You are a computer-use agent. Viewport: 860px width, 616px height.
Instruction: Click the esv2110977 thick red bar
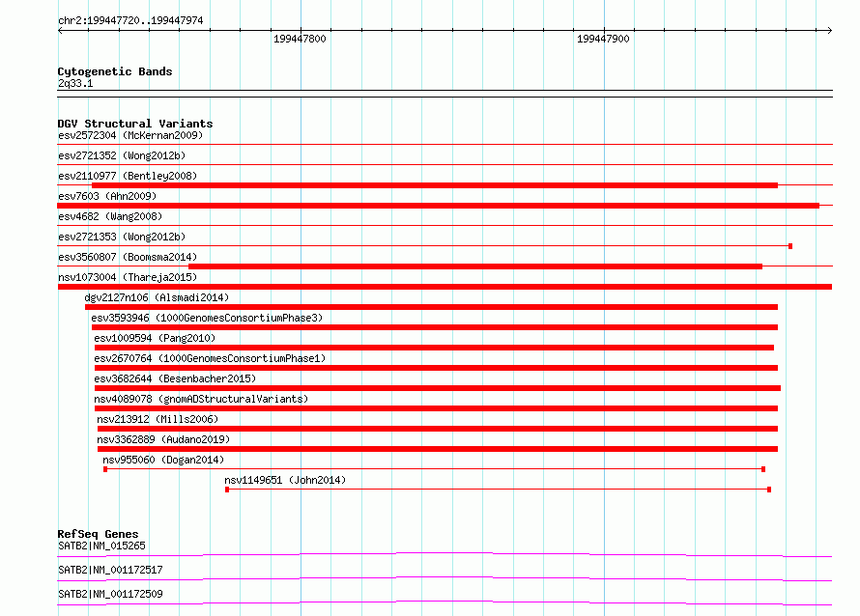click(435, 185)
